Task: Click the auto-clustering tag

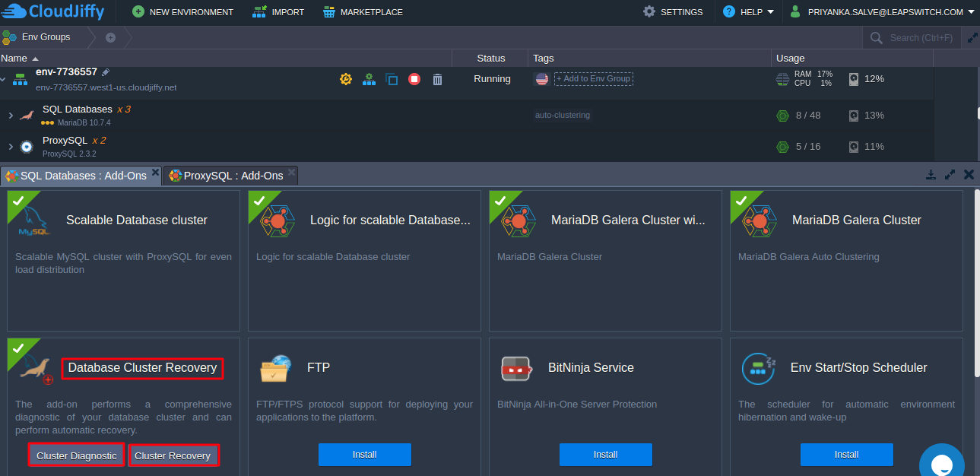Action: click(563, 116)
